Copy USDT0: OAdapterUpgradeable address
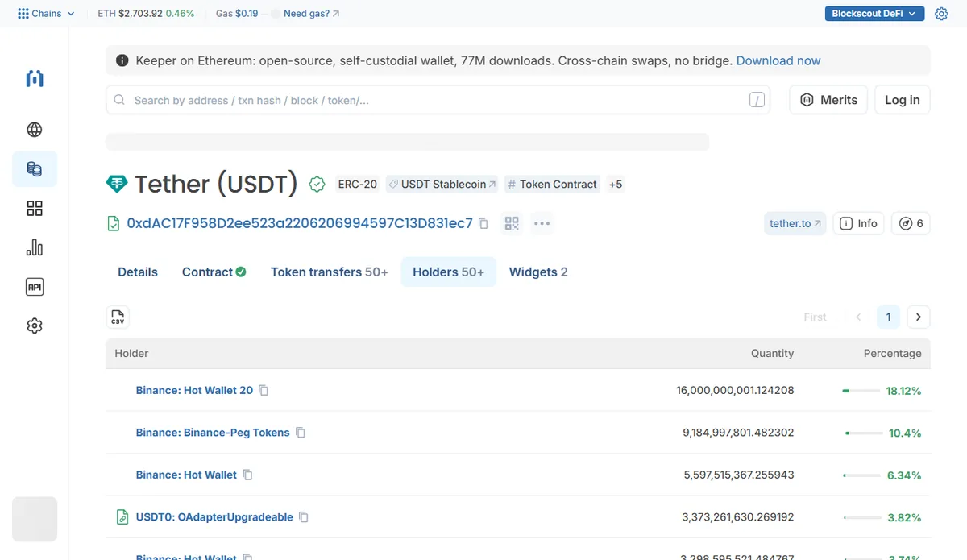 tap(304, 517)
